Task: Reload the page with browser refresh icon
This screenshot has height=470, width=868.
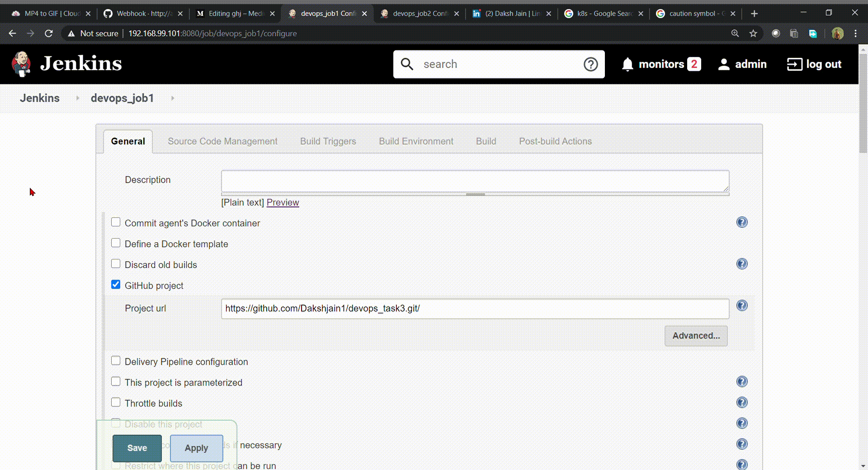Action: [49, 33]
